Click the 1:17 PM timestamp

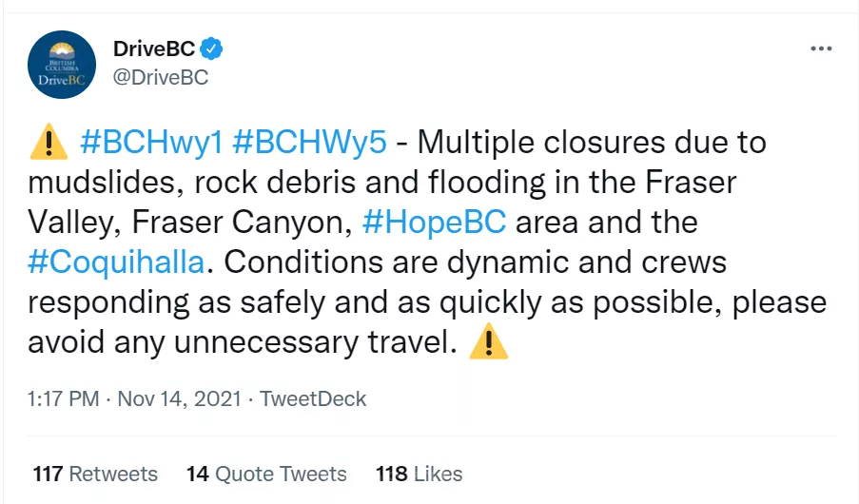pos(63,398)
